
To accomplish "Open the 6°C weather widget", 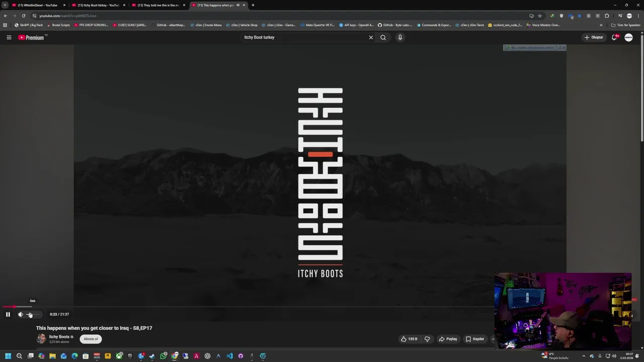I will pos(554,356).
